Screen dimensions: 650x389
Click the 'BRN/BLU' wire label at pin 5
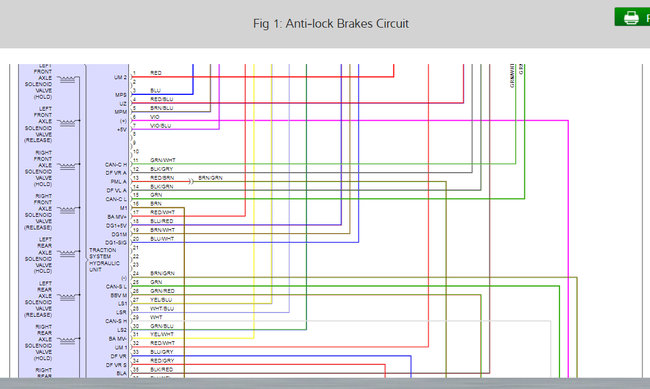pyautogui.click(x=162, y=108)
